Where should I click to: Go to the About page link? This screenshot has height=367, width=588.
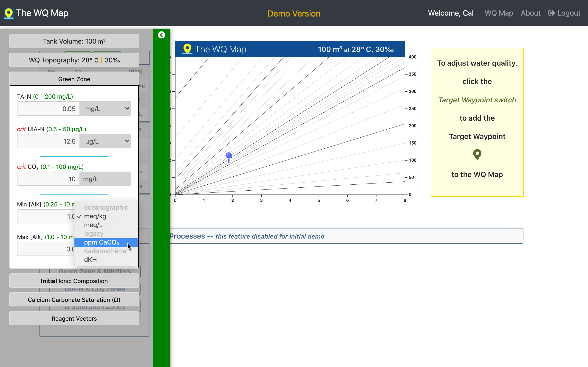(530, 13)
